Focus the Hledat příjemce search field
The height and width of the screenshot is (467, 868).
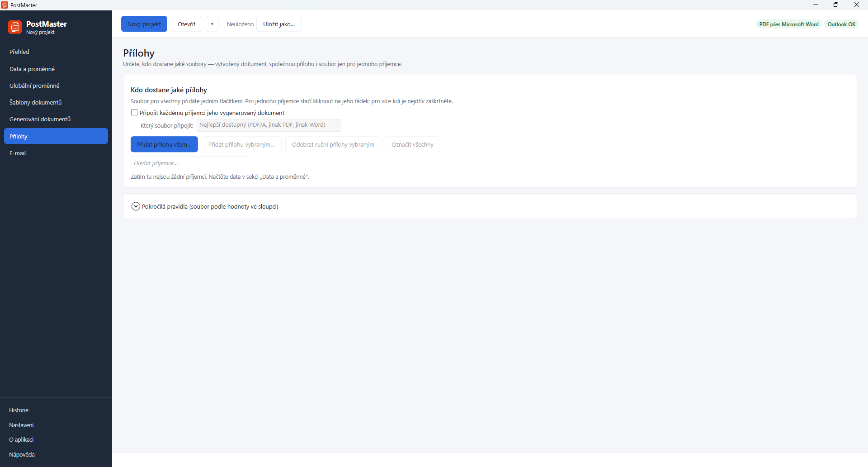[189, 163]
